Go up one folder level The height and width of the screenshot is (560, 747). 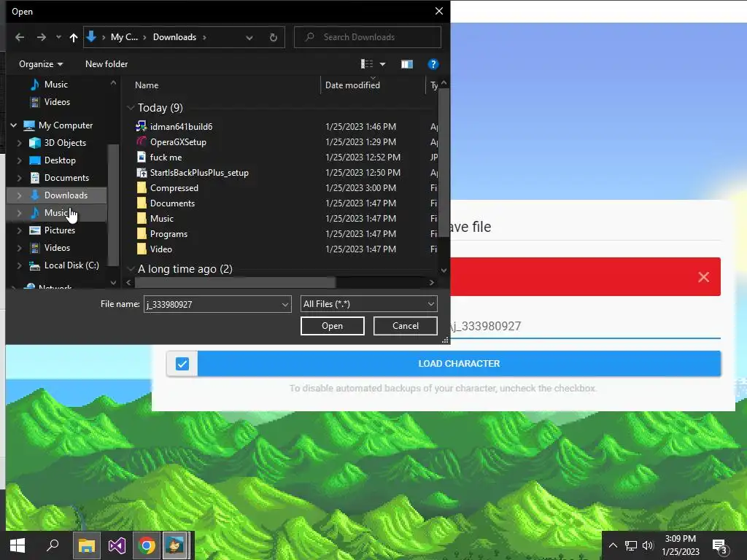pos(74,37)
